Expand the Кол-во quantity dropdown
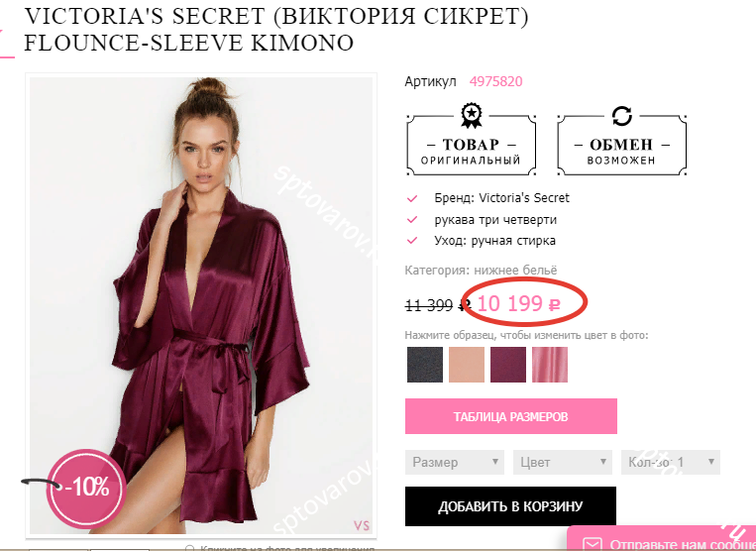This screenshot has height=551, width=756. tap(671, 462)
